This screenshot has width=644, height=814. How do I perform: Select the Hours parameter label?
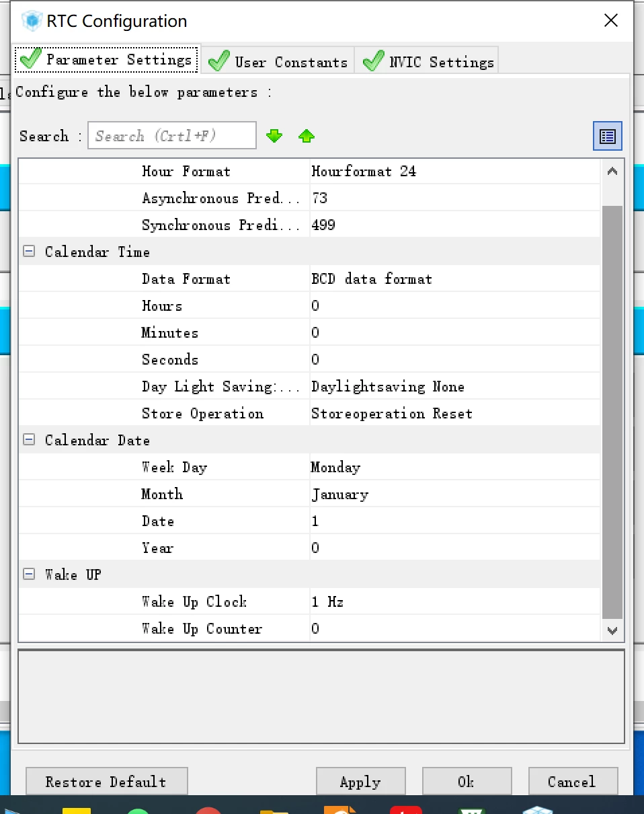[162, 305]
